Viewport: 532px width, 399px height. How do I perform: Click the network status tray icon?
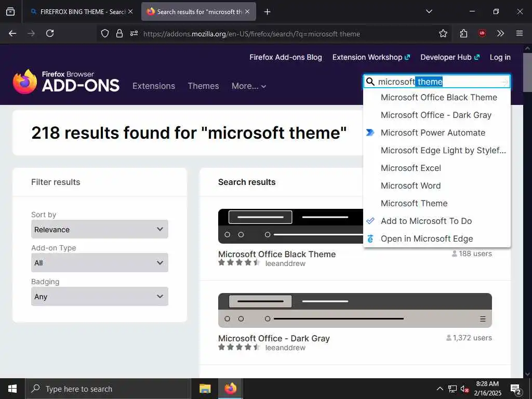coord(453,389)
